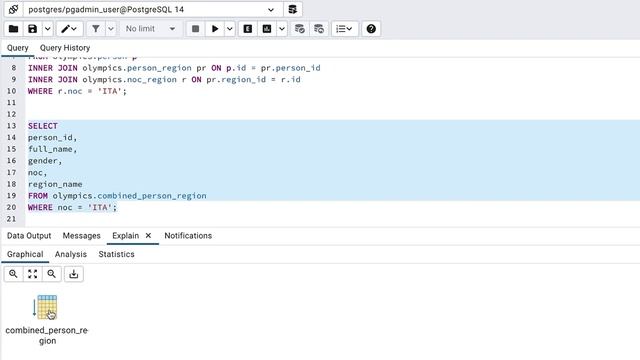
Task: Open the Notifications tab
Action: coord(188,236)
